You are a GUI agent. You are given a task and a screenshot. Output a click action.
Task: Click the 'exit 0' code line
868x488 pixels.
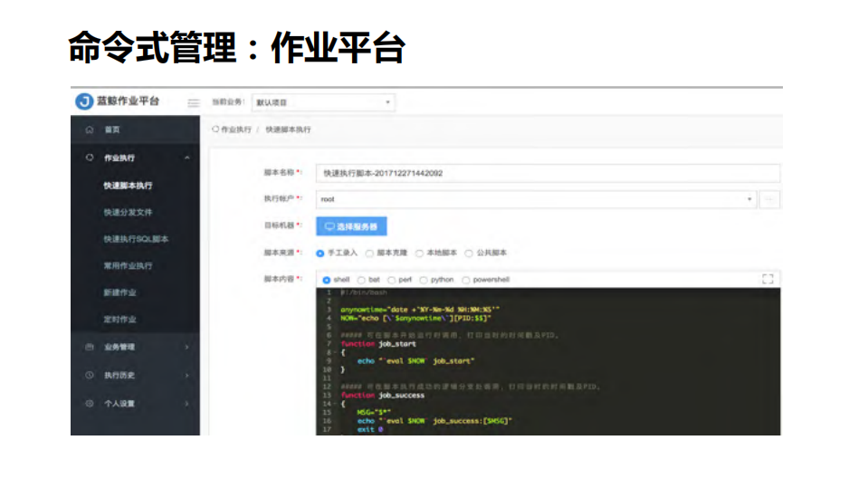370,430
